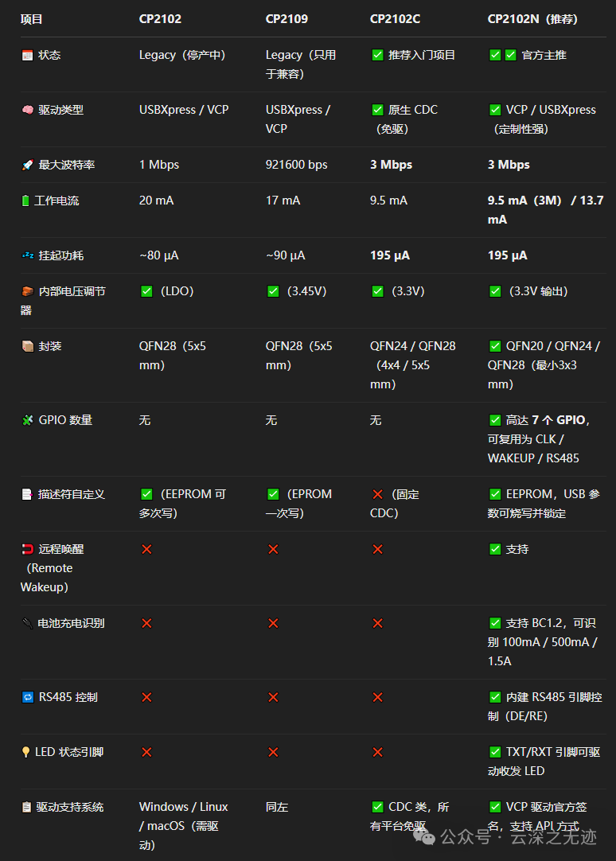Click the CP2109 column header
The height and width of the screenshot is (861, 616).
click(x=287, y=19)
